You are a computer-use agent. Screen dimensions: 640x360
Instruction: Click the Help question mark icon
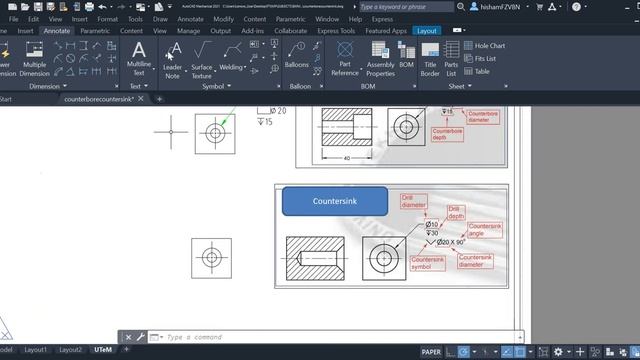(x=576, y=7)
